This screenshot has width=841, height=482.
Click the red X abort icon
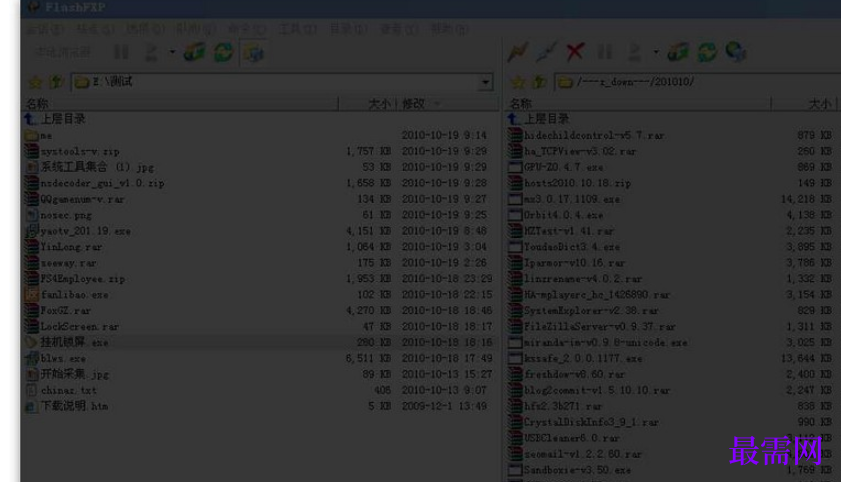point(575,52)
